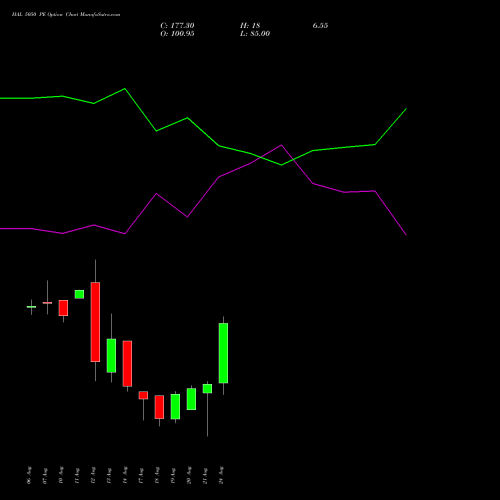Click the small red candle on 17 Aug
Viewport: 500px width, 500px height.
(x=143, y=395)
